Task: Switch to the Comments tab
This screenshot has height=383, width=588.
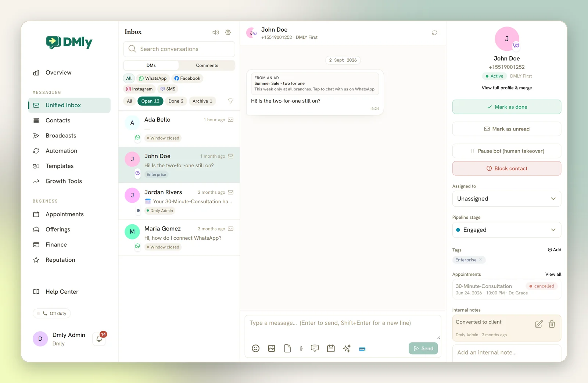Action: point(207,65)
